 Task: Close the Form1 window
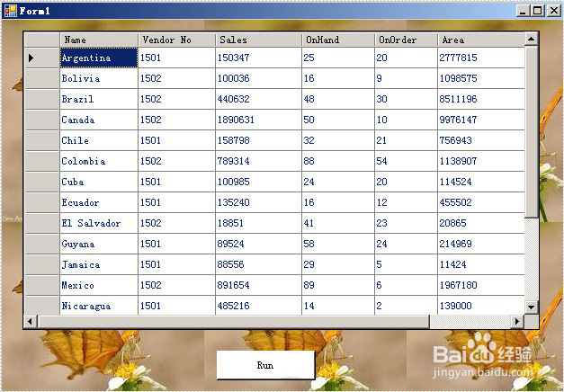554,11
